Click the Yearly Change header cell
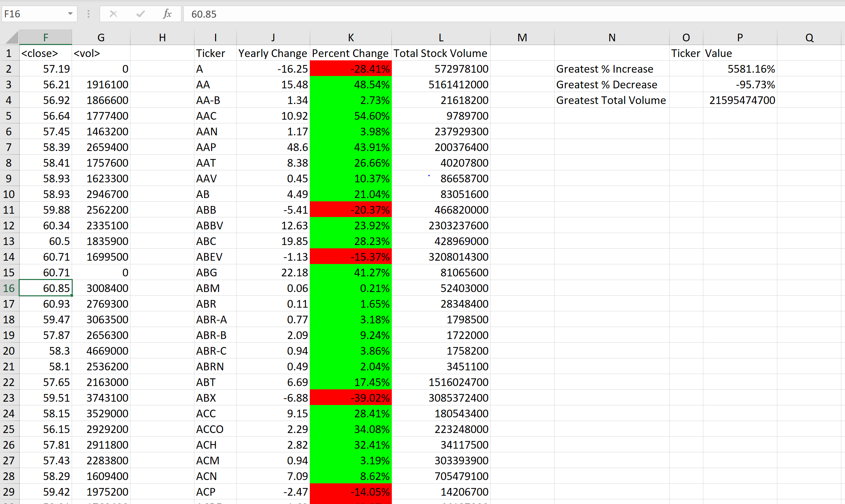The width and height of the screenshot is (845, 504). coord(273,53)
